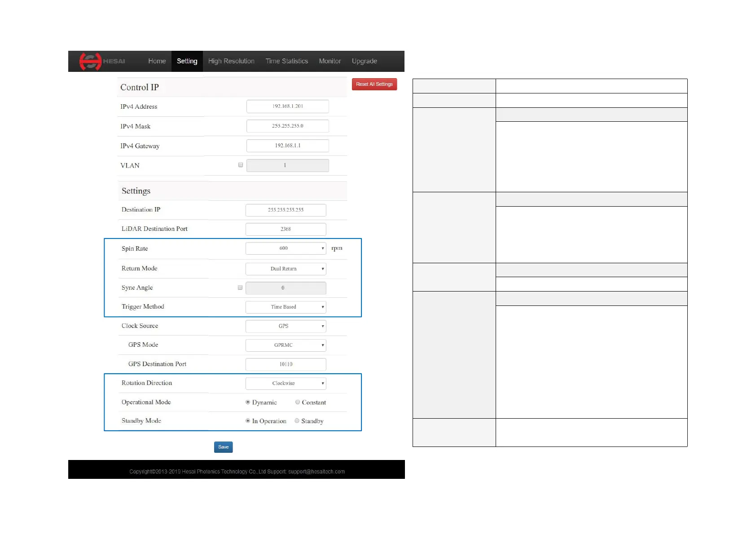Screen dimensions: 756x535
Task: Click the 'rpm' unit label
Action: coord(337,248)
